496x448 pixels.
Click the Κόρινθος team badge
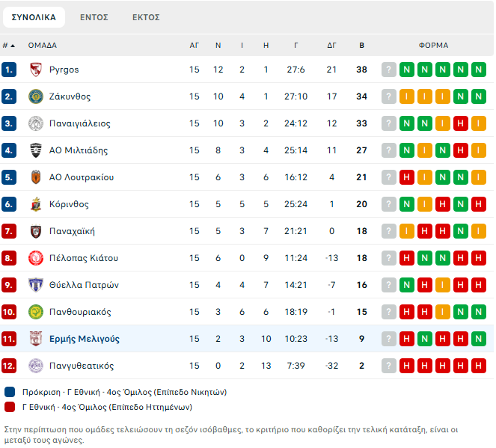pyautogui.click(x=34, y=204)
